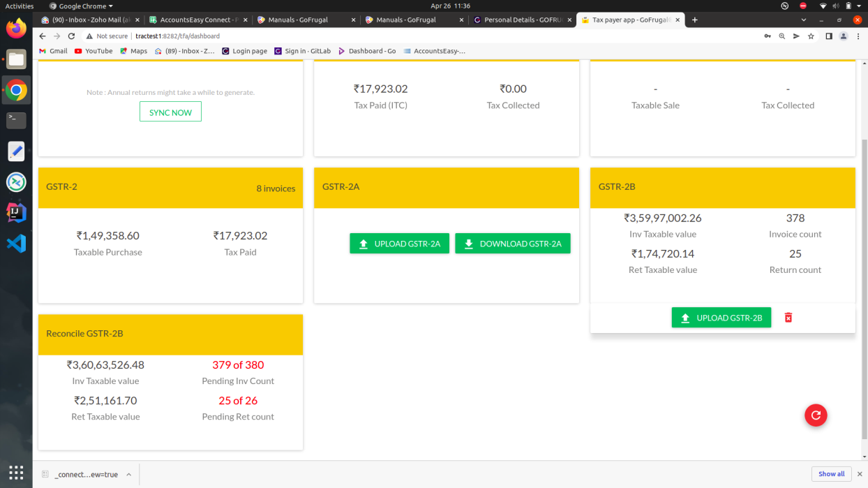Open the Show Applications grid
868x488 pixels.
(16, 471)
